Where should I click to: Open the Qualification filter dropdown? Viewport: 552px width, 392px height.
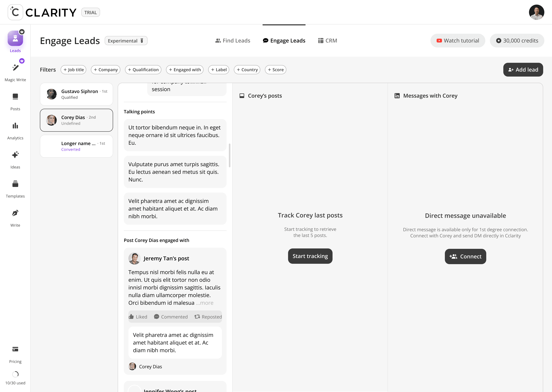(x=143, y=70)
